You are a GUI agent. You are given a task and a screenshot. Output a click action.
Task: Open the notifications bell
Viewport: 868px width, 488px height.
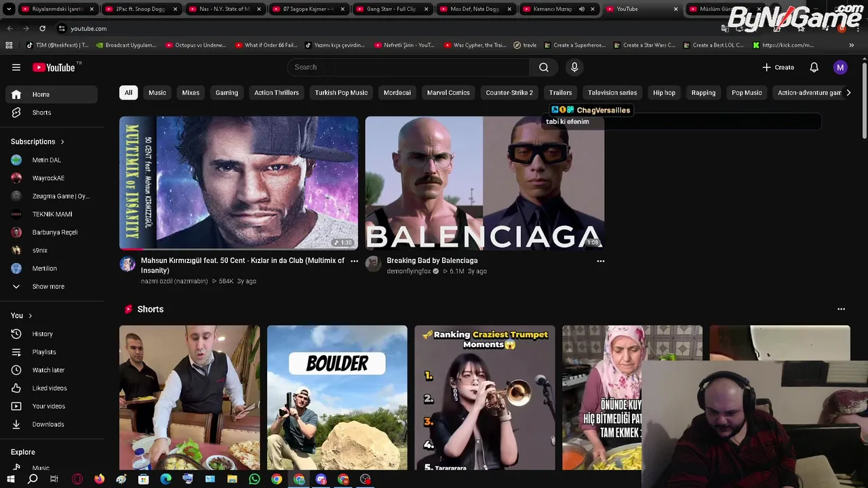click(x=814, y=67)
